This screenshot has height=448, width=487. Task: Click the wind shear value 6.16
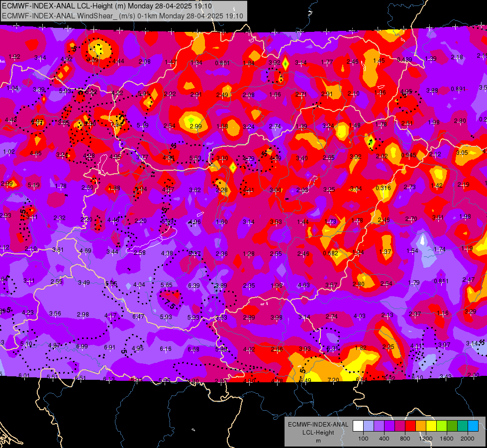point(166,349)
